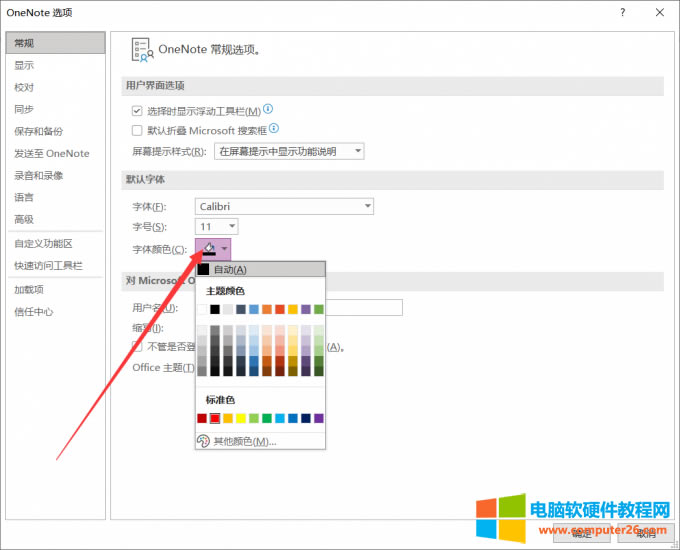This screenshot has height=550, width=680.
Task: Go to 信任中心 settings
Action: tap(34, 311)
